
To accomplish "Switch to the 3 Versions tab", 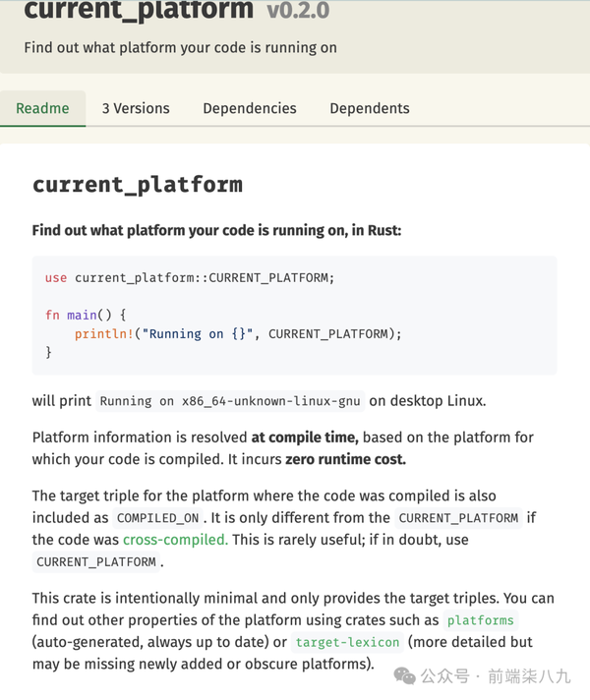I will click(136, 108).
